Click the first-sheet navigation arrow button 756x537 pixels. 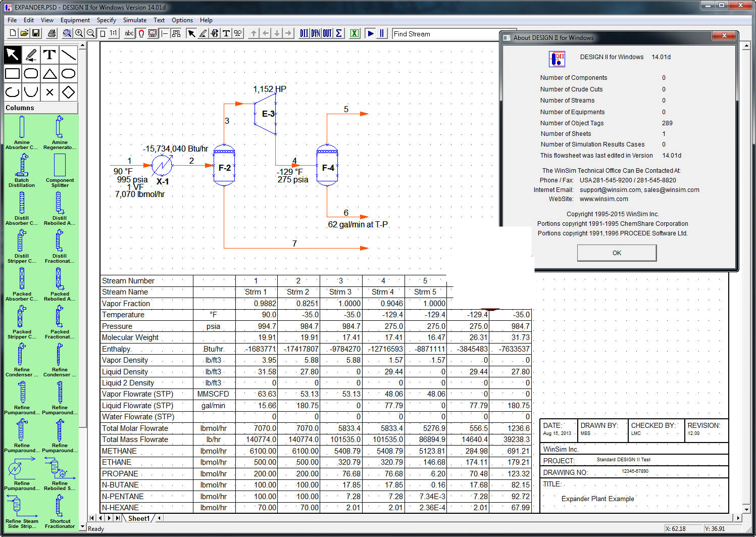[x=92, y=518]
